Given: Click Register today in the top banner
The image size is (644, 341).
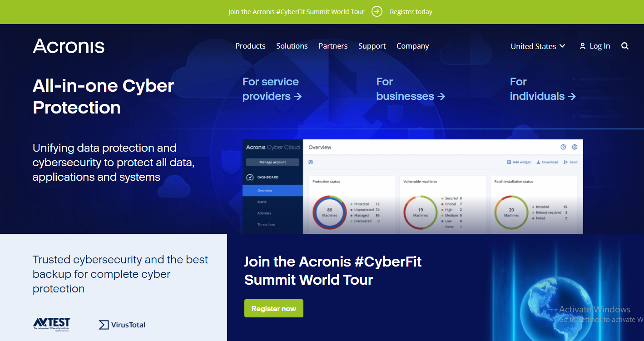Looking at the screenshot, I should click(x=411, y=12).
